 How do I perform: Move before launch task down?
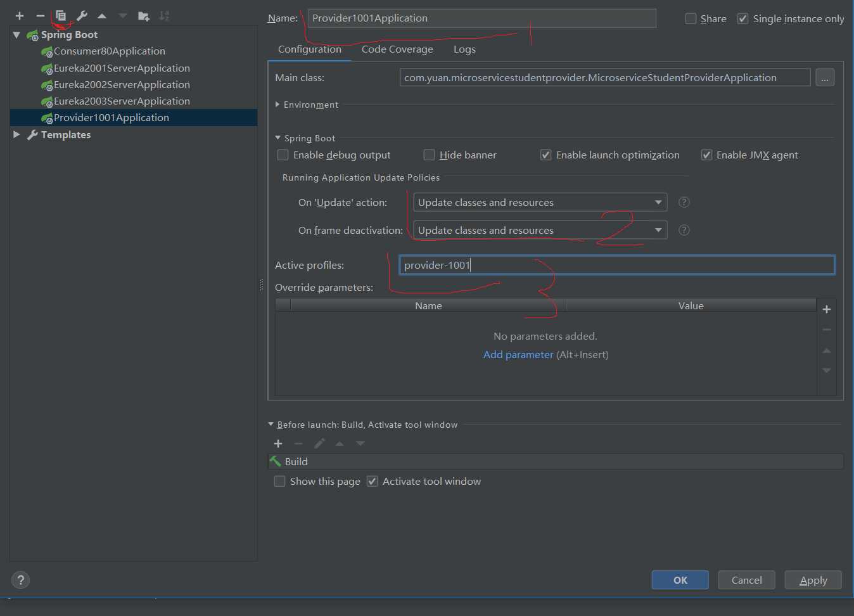(360, 444)
